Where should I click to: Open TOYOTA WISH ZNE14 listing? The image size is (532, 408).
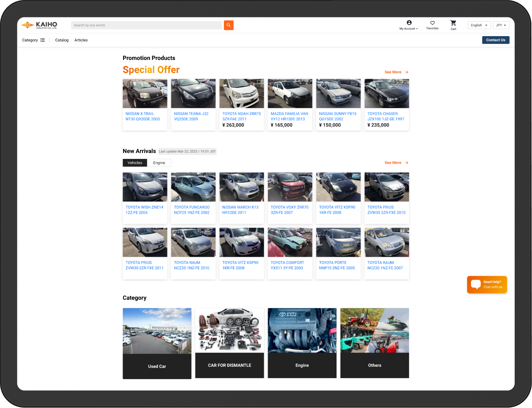coord(145,210)
